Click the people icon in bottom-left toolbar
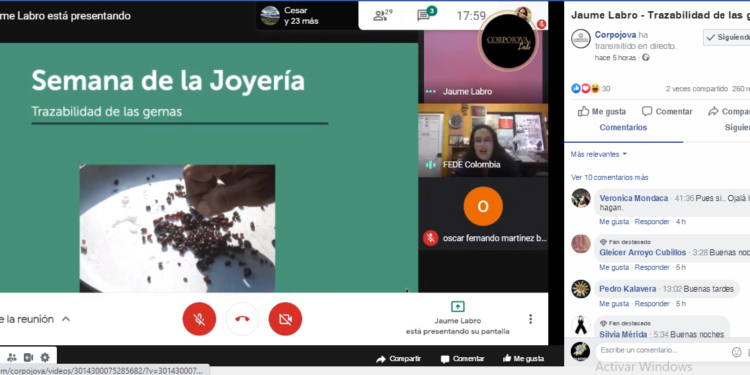Viewport: 750px width, 375px height. point(12,357)
